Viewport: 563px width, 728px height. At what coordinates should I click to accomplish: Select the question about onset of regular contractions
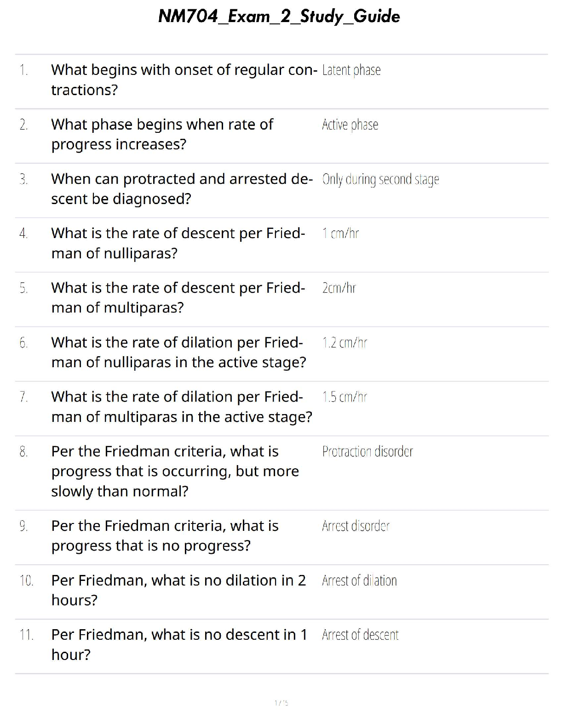pyautogui.click(x=184, y=80)
